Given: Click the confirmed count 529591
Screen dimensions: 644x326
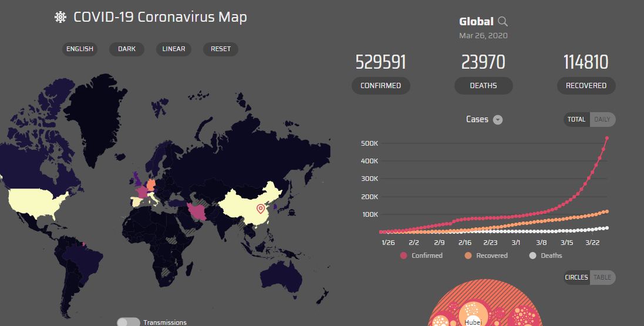Looking at the screenshot, I should tap(381, 62).
